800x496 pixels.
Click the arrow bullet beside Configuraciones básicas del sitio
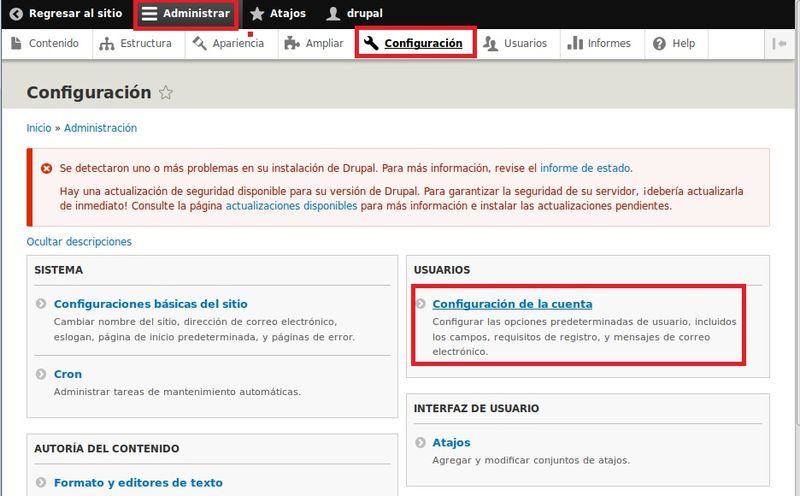pos(41,304)
